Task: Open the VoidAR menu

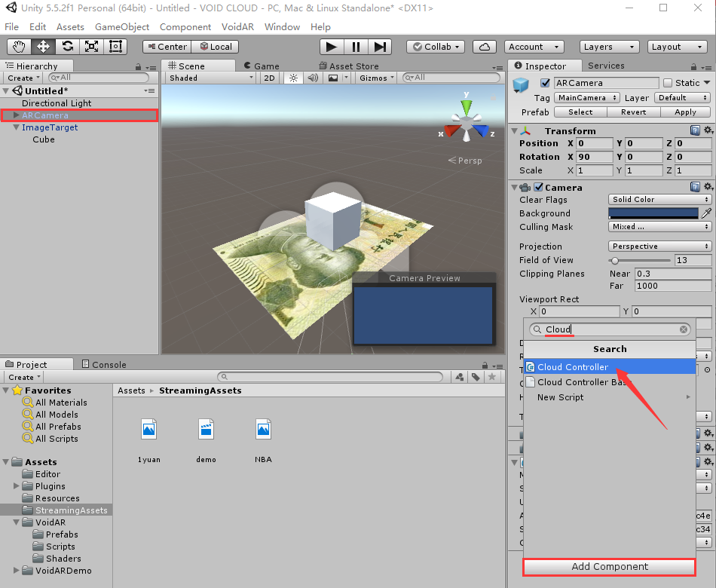Action: [237, 27]
